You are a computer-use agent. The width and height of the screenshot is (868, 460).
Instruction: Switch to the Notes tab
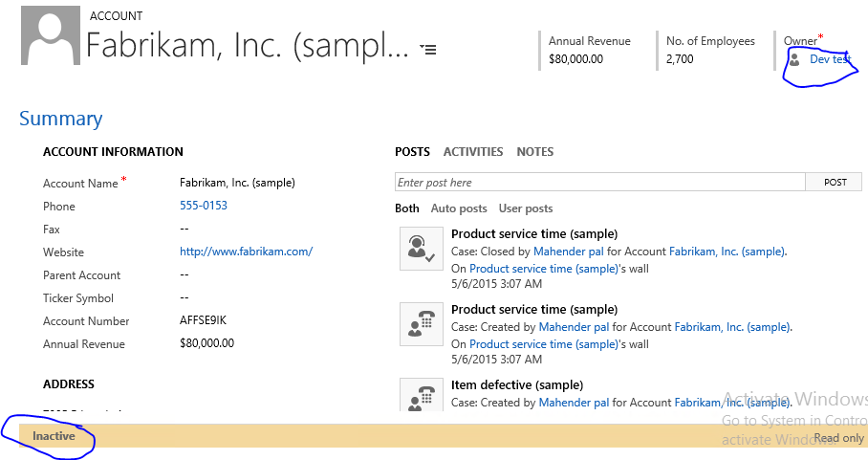535,152
